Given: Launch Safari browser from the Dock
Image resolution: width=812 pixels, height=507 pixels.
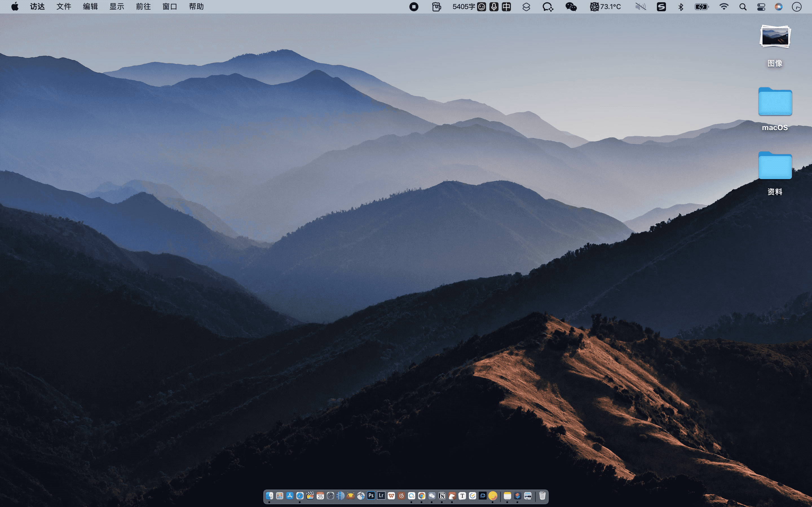Looking at the screenshot, I should point(300,496).
